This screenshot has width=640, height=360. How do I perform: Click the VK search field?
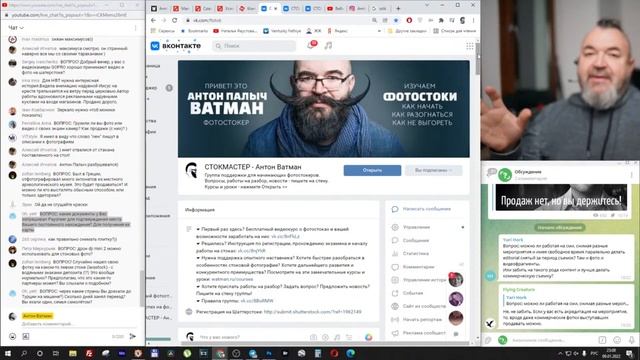point(254,46)
